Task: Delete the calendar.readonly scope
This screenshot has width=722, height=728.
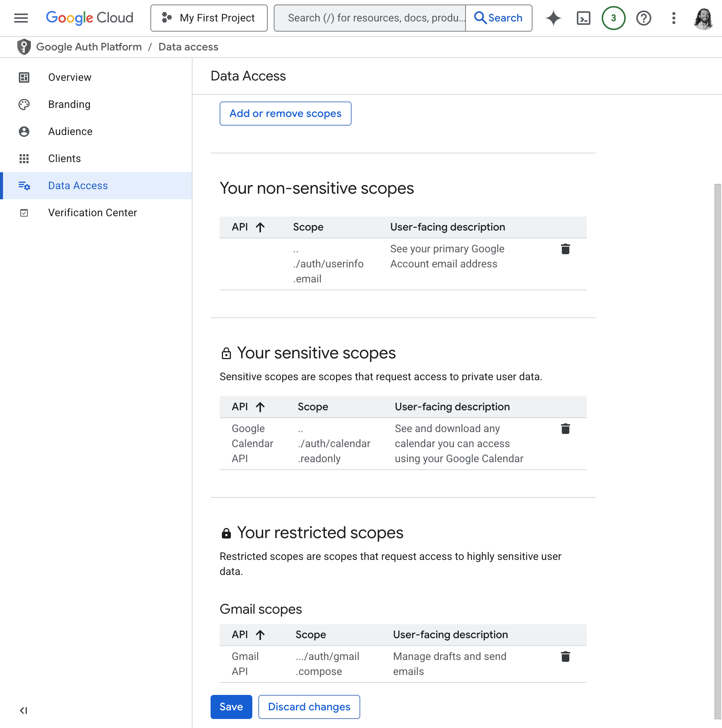Action: (565, 429)
